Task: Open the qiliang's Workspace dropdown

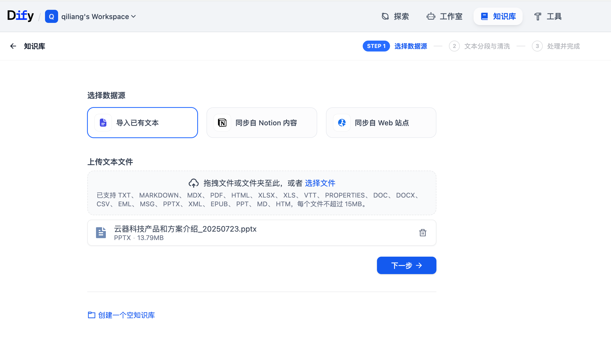Action: coord(98,16)
